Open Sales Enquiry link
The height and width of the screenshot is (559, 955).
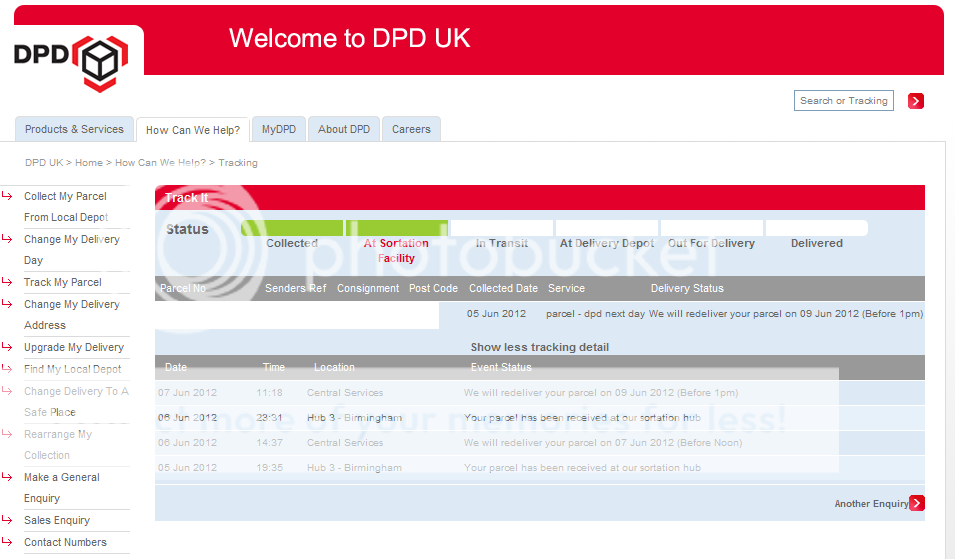(x=57, y=520)
